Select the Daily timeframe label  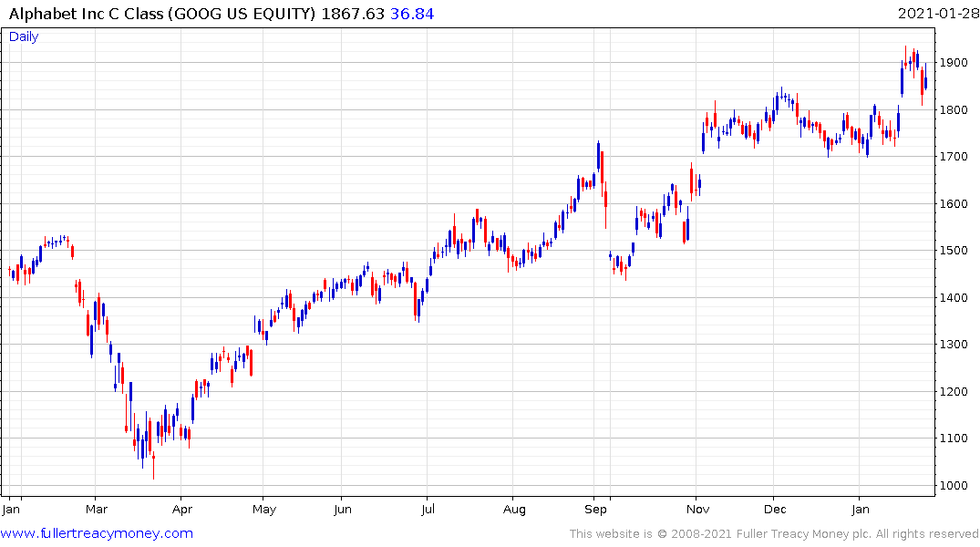click(24, 36)
